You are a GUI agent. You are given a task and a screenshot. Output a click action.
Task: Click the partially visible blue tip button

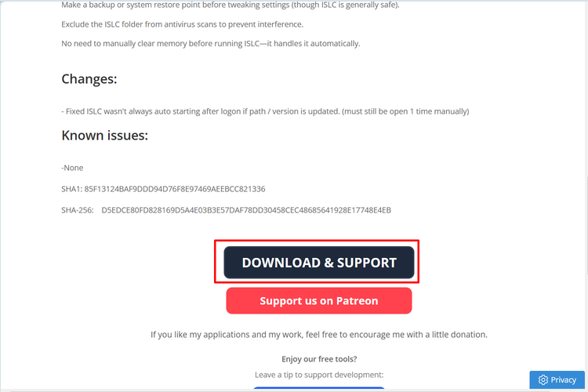(319, 389)
